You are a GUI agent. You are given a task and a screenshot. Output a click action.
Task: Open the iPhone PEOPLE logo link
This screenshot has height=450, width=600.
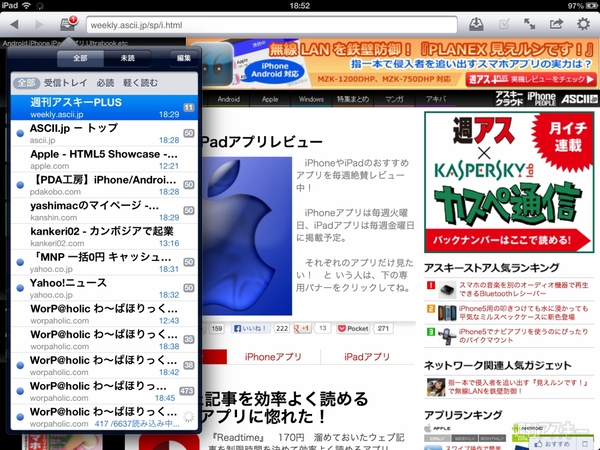pyautogui.click(x=541, y=99)
